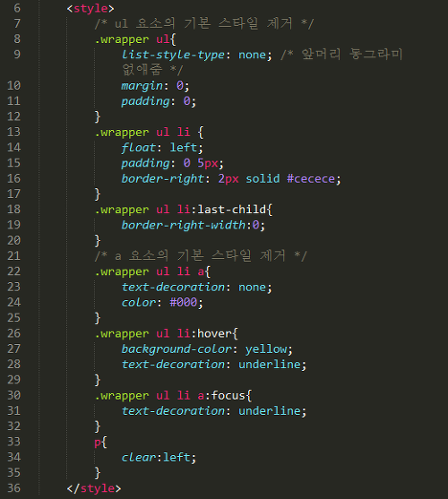
Task: Click the closing style tag on line 36
Action: click(x=94, y=488)
